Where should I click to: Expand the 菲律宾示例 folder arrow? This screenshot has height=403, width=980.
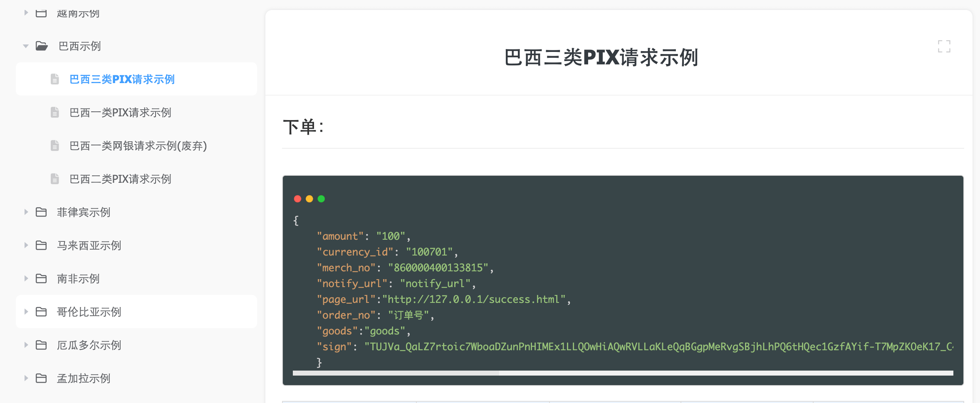(x=26, y=212)
